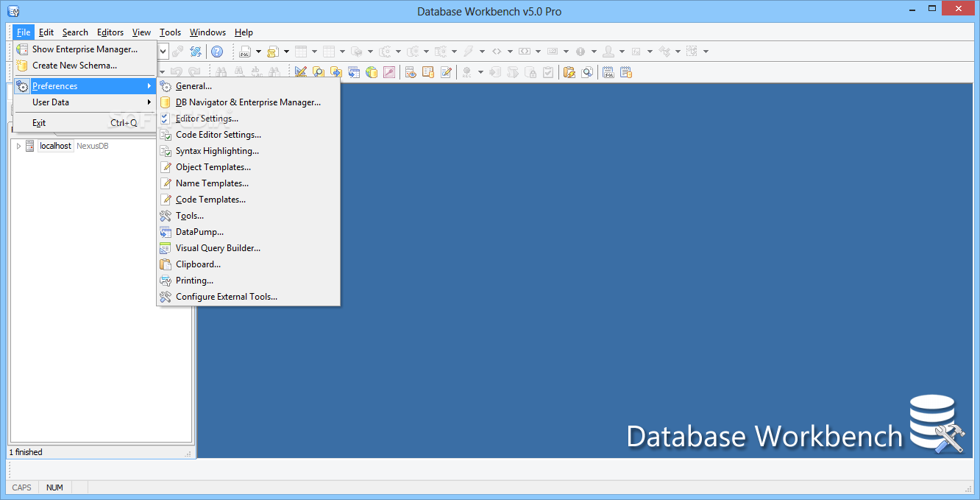Open the View menu
Image resolution: width=980 pixels, height=500 pixels.
pyautogui.click(x=141, y=32)
